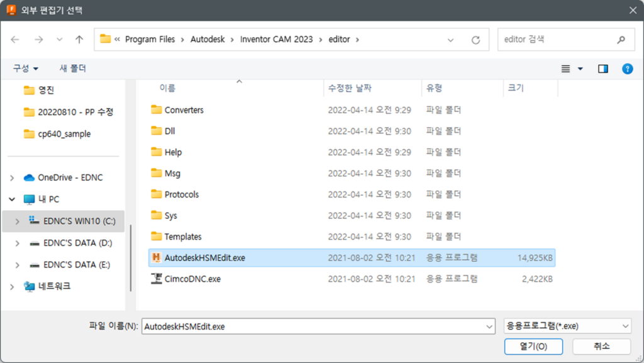Expand EDNC'S DATA (E:) drive node
This screenshot has width=644, height=363.
click(x=17, y=265)
